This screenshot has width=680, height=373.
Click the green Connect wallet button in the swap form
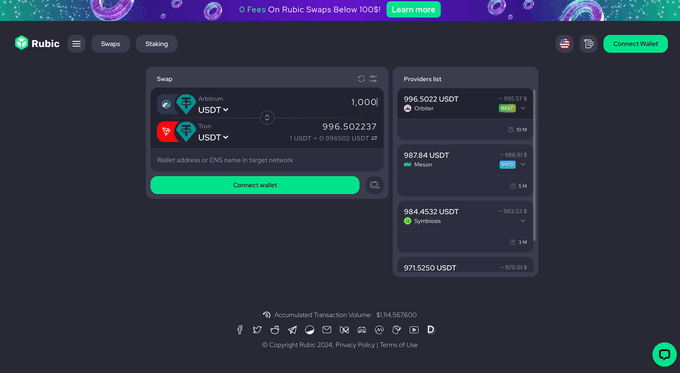click(x=255, y=185)
